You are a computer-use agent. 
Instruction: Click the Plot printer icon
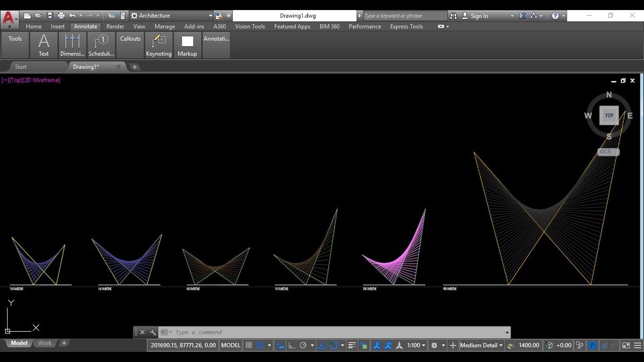(x=61, y=16)
